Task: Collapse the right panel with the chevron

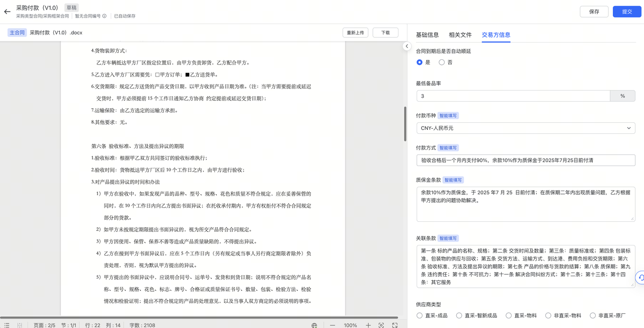Action: coord(407,46)
